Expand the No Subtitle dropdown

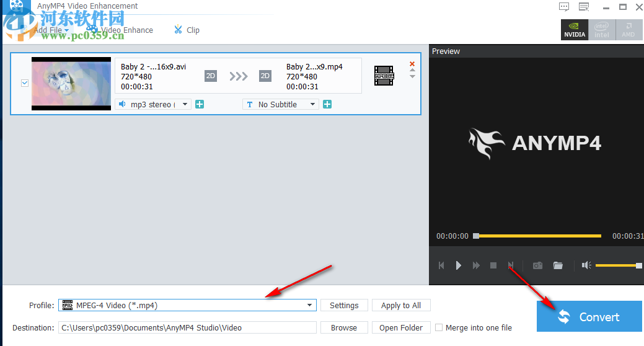(x=312, y=104)
